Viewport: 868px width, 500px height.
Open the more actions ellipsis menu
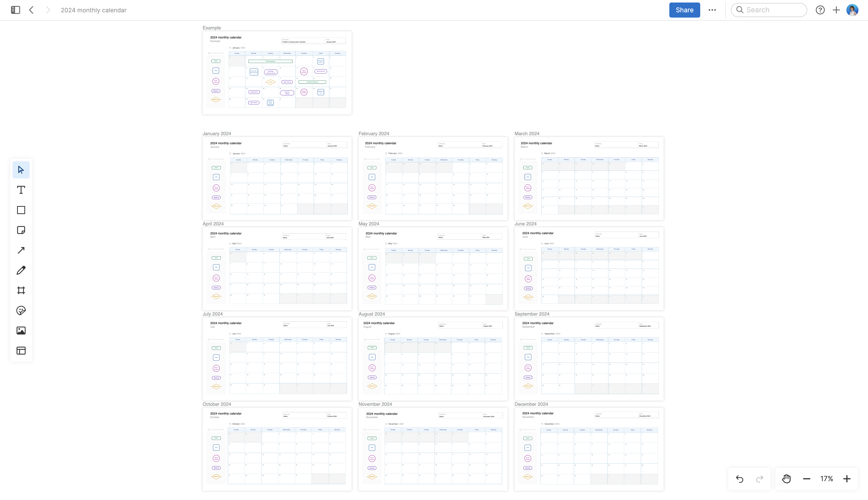712,10
